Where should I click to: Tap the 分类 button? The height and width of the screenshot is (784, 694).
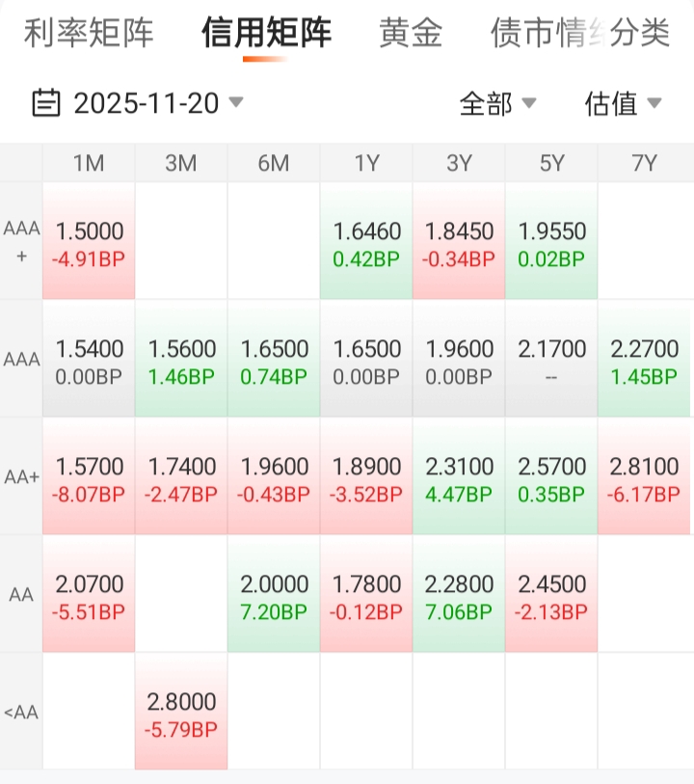640,33
